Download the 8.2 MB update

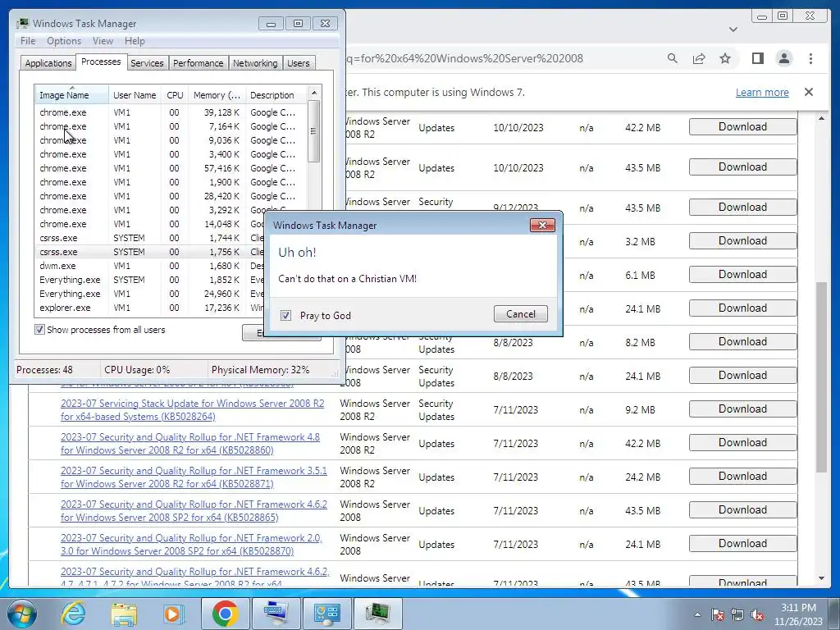742,342
